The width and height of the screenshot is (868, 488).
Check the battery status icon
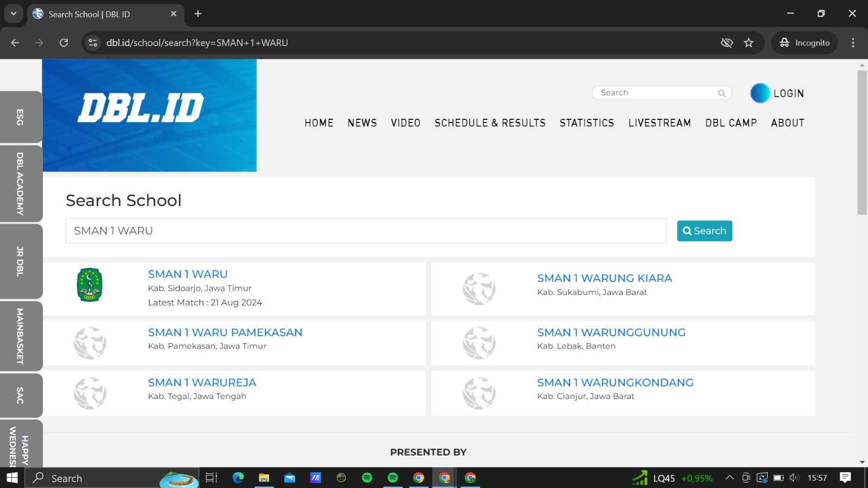click(778, 478)
